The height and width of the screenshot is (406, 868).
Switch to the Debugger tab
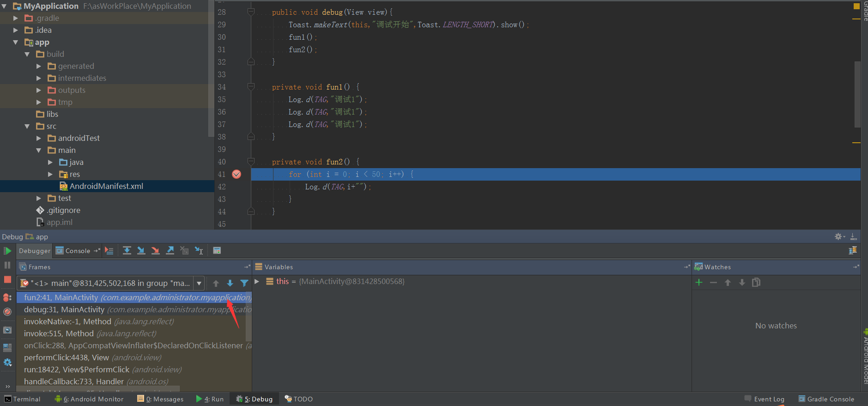(x=35, y=251)
